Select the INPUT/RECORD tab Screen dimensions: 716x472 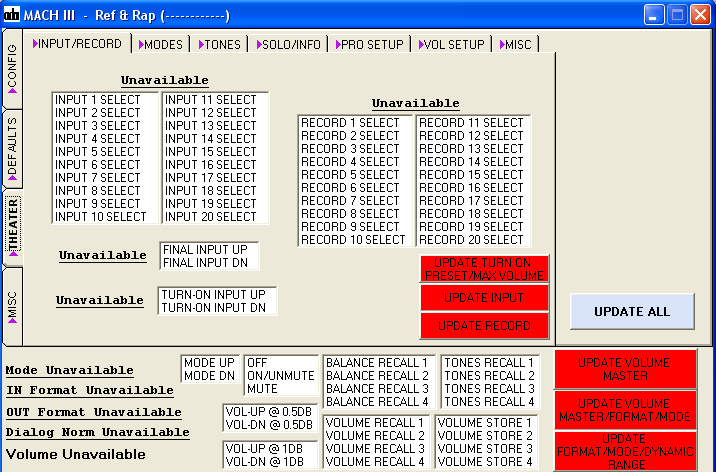point(77,43)
